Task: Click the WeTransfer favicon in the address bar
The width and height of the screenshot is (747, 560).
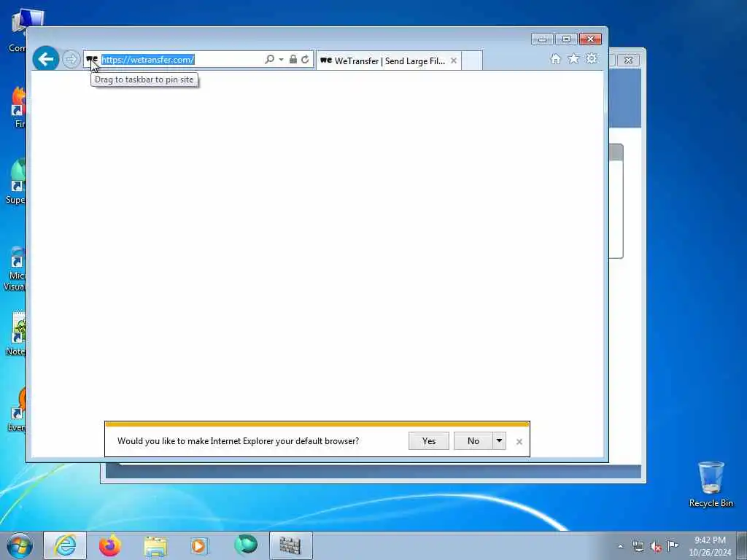Action: [92, 60]
